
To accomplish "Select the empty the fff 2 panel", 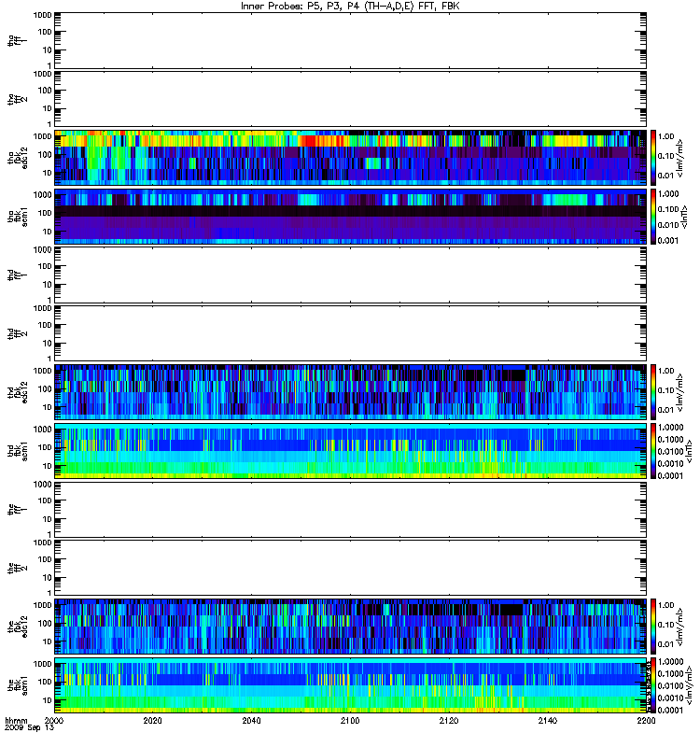I will coord(350,568).
